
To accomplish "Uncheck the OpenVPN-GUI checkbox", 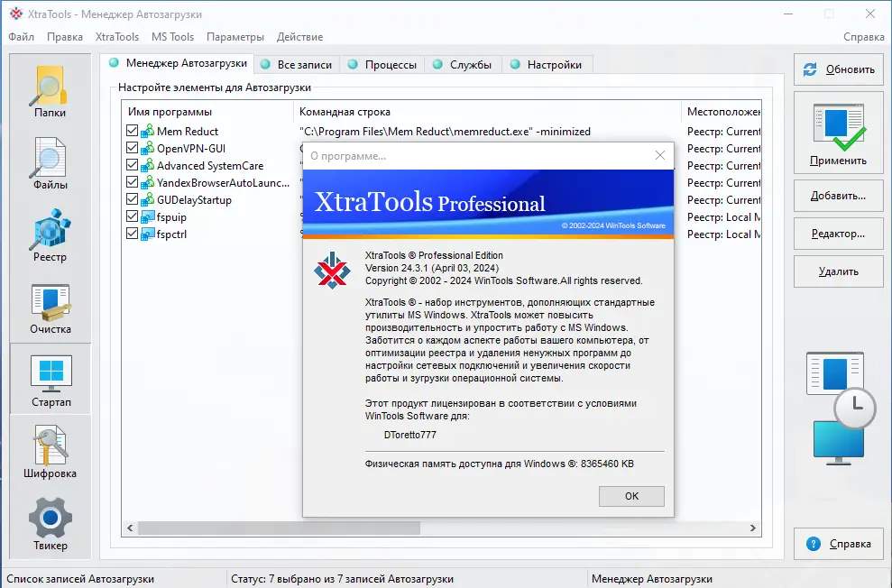I will point(132,148).
